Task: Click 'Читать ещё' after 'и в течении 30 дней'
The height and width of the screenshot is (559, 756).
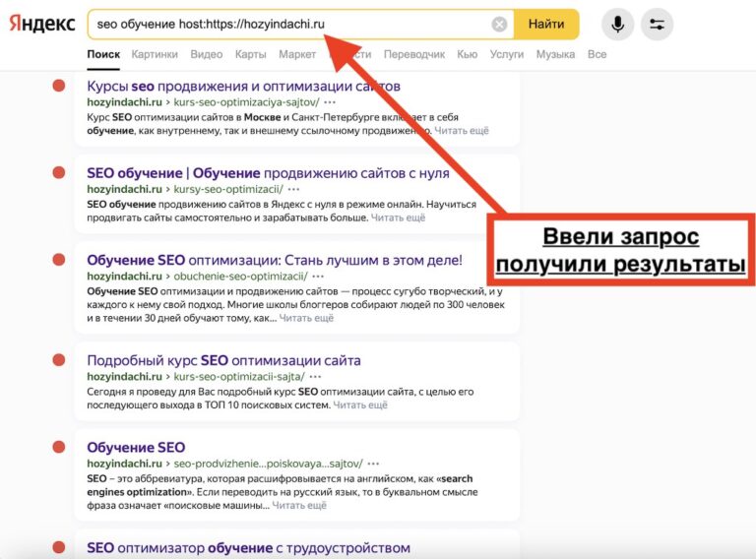Action: pos(306,318)
